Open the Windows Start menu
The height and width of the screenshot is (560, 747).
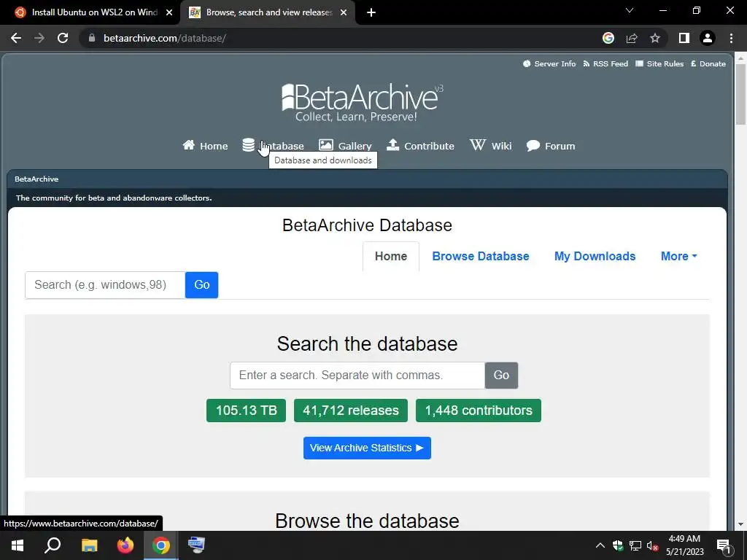coord(18,545)
